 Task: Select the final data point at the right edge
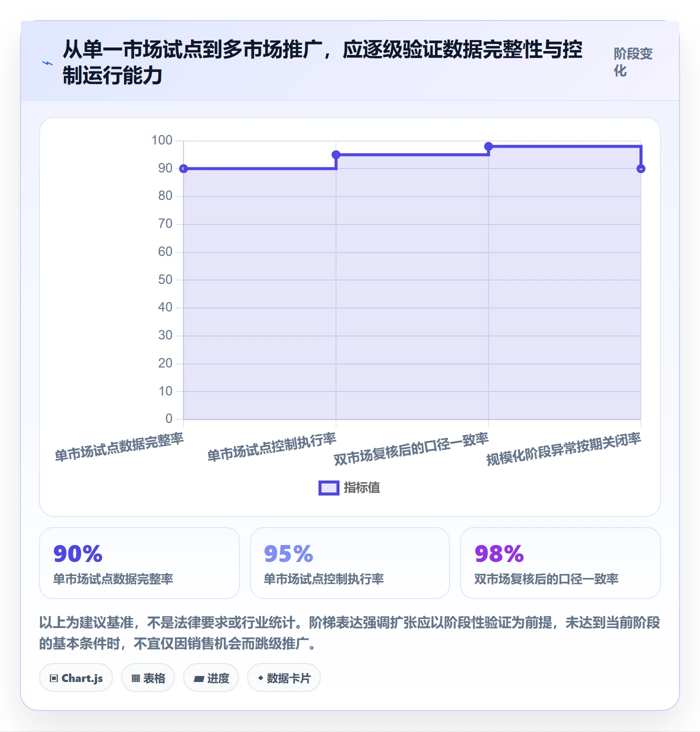[641, 168]
